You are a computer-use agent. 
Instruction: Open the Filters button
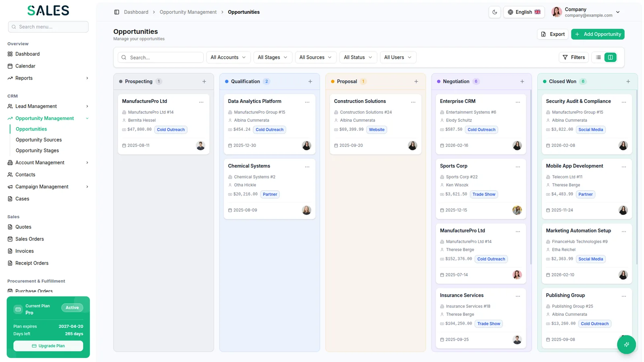coord(574,58)
